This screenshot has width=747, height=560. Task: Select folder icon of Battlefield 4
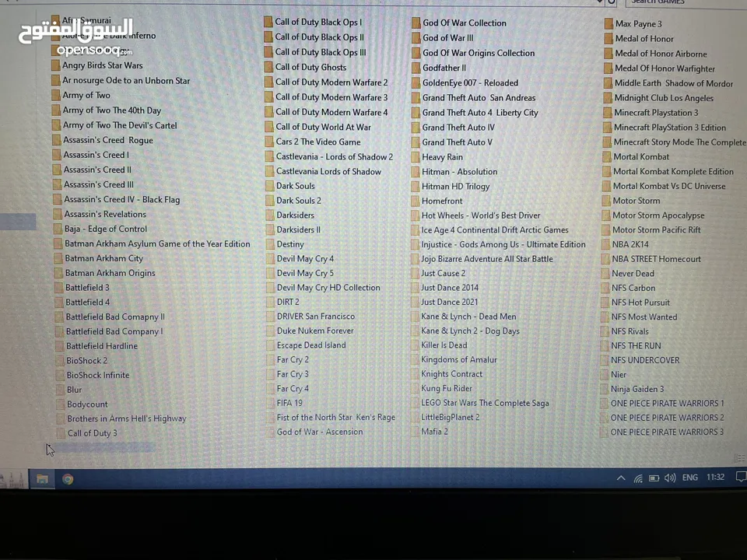[59, 302]
